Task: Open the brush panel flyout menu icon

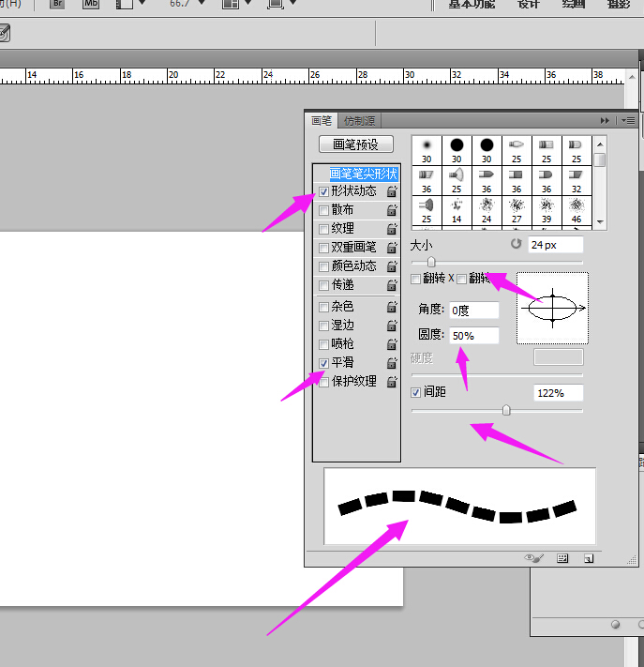Action: point(628,121)
